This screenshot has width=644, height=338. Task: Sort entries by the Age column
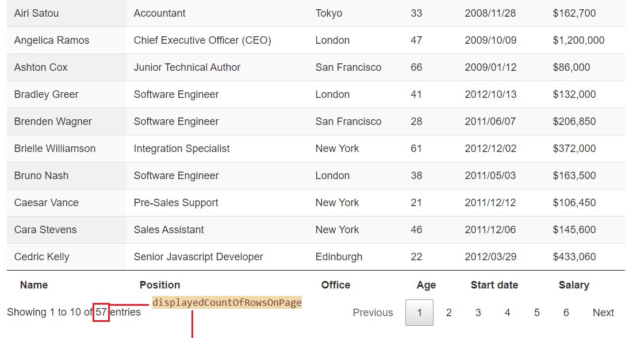click(426, 284)
